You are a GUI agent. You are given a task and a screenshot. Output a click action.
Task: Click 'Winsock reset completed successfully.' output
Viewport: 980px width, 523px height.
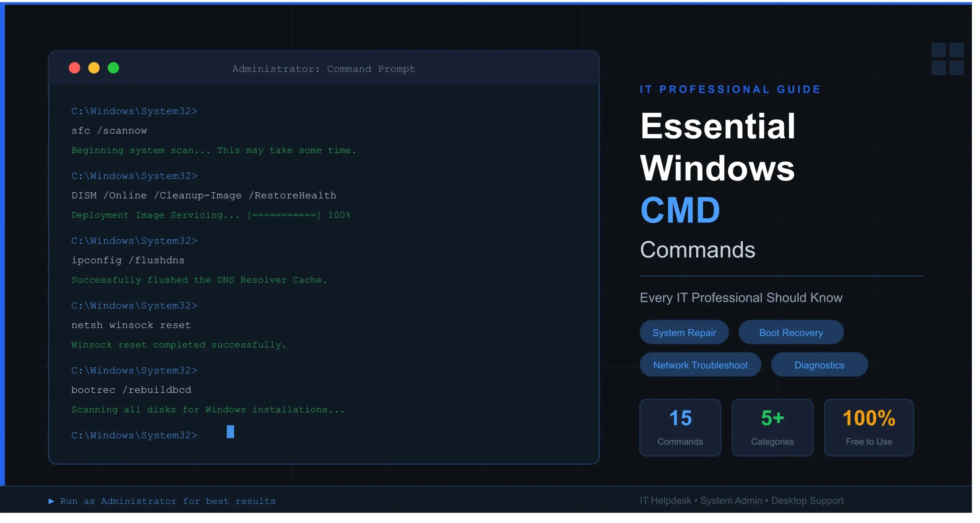[x=179, y=345]
